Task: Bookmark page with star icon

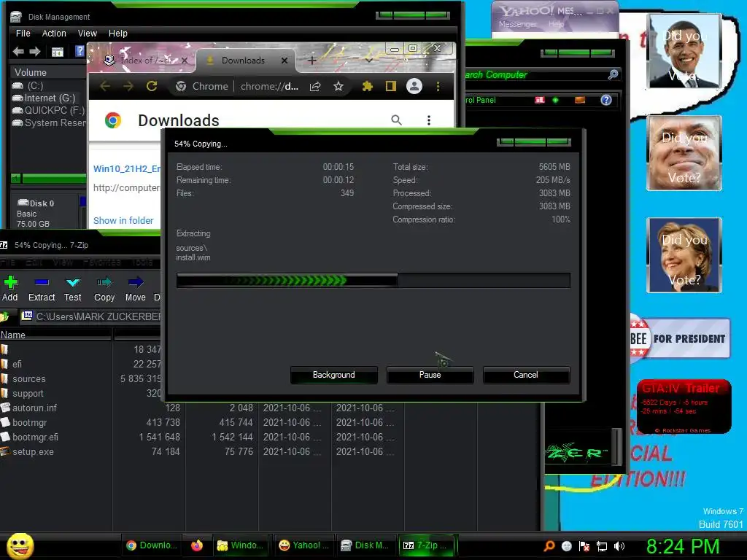Action: (338, 86)
